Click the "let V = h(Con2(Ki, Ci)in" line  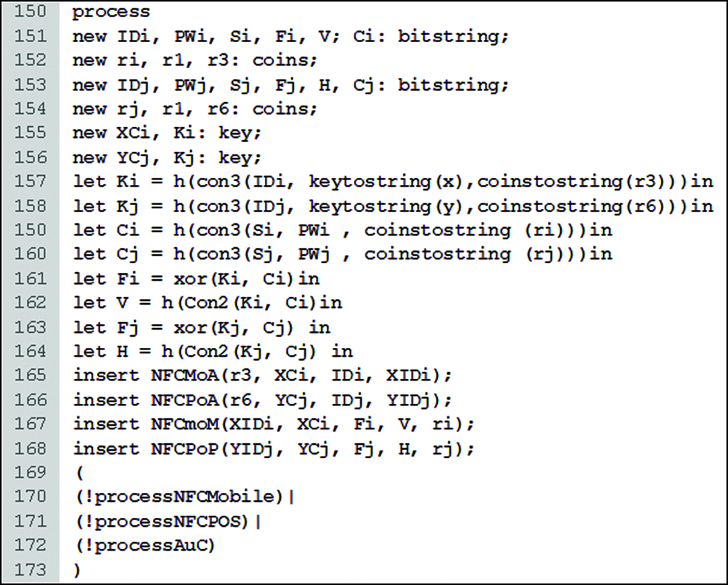tap(207, 303)
